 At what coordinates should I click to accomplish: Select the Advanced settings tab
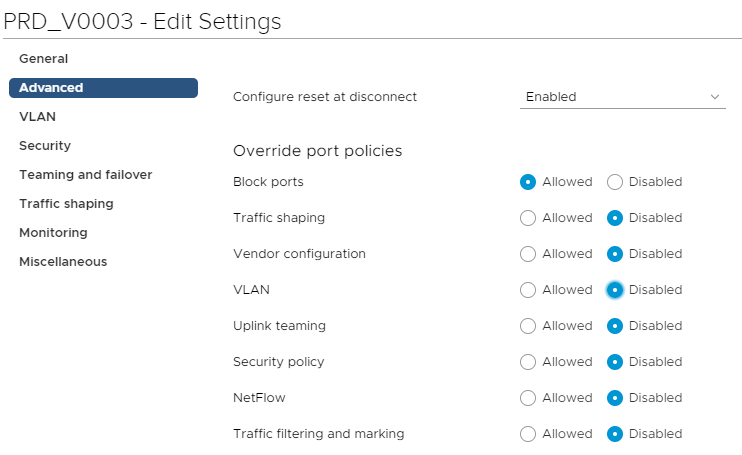pos(51,88)
